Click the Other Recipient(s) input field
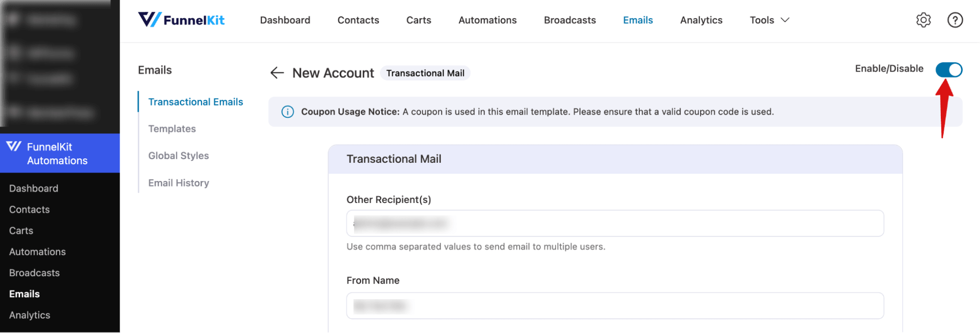 [x=615, y=224]
